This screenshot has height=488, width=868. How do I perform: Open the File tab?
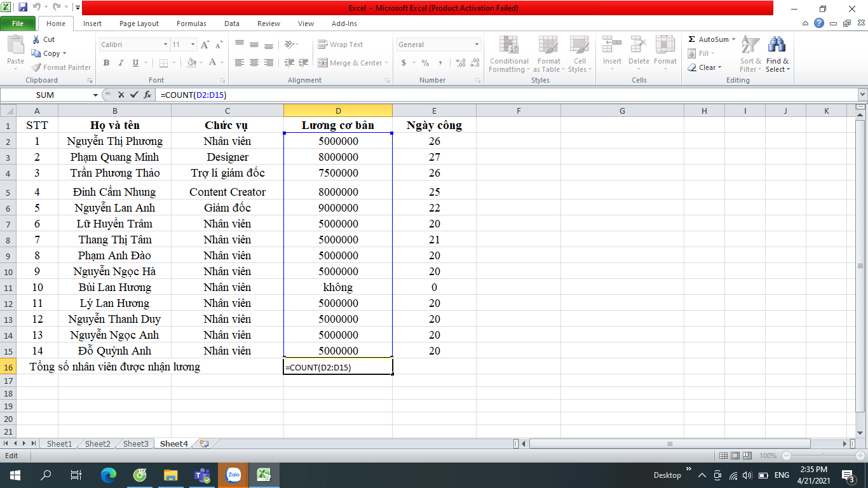[18, 24]
